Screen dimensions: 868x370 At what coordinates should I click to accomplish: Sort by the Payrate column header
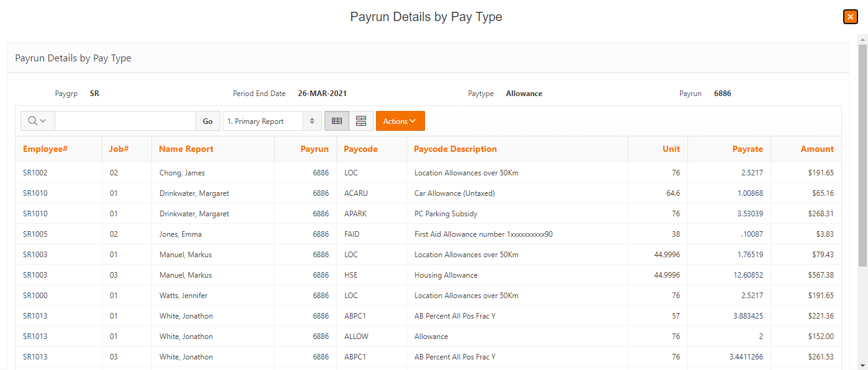tap(747, 149)
